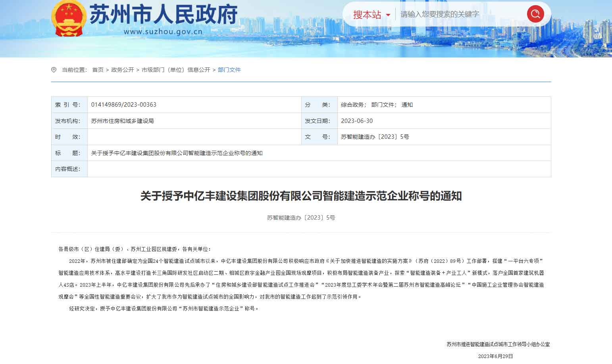
Task: Click publisher 苏州市住房和城乡建设局 in the table
Action: tap(122, 121)
